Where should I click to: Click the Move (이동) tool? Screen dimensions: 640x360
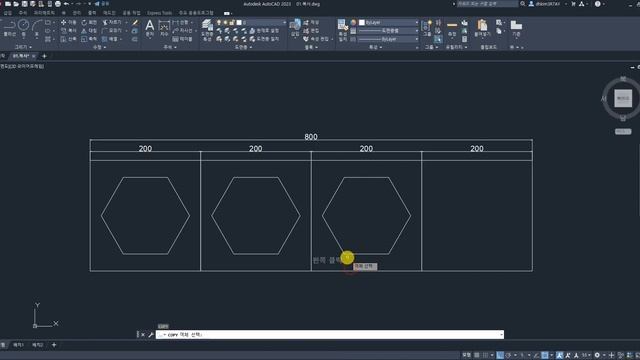69,22
